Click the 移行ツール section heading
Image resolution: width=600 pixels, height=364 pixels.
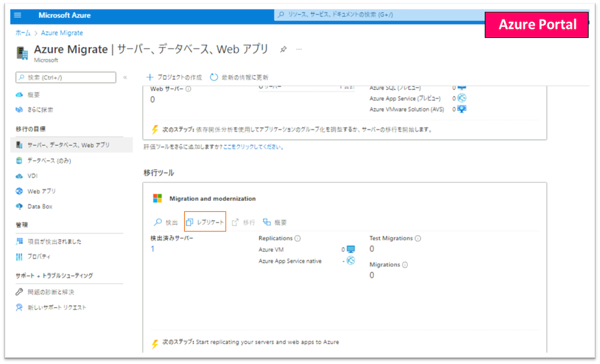(x=159, y=173)
